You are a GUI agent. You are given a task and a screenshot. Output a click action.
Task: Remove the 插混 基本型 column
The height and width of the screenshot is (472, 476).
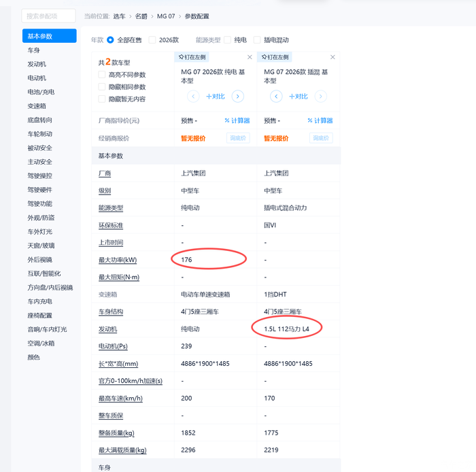point(333,57)
